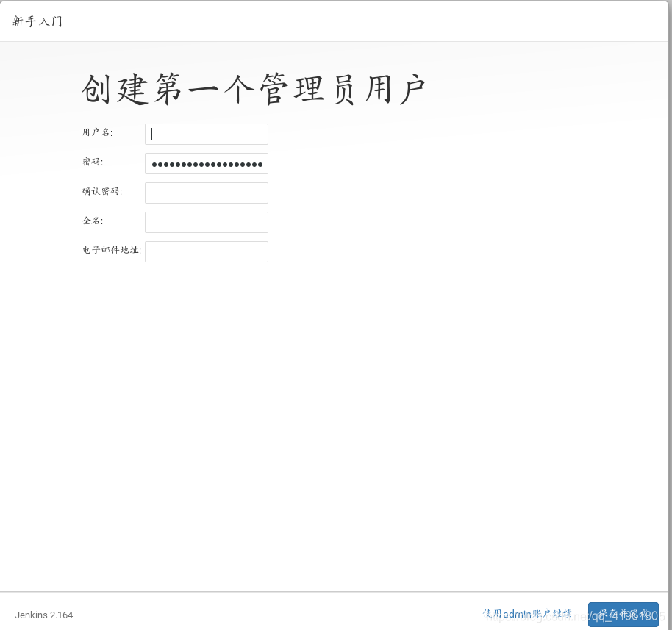Click the 确认密码 label

click(x=102, y=191)
